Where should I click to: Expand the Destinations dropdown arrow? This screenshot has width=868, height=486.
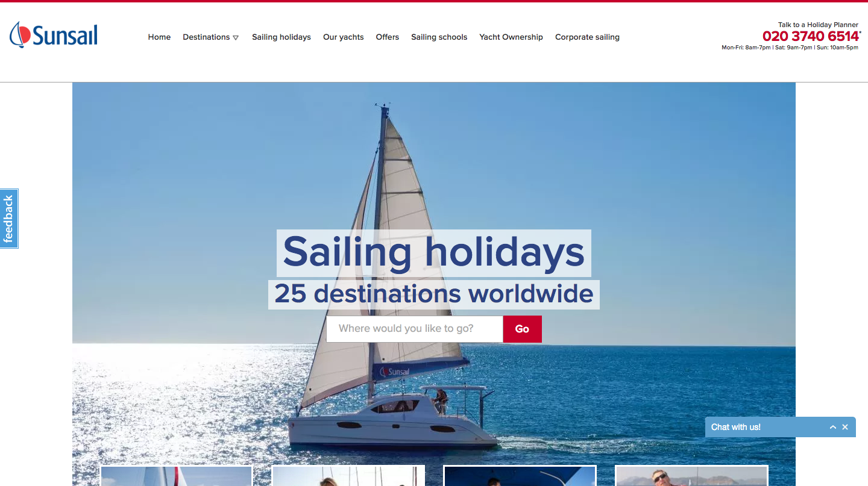click(236, 37)
